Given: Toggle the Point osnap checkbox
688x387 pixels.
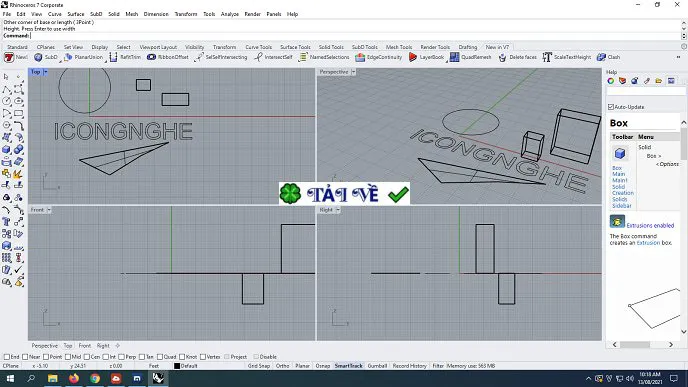Looking at the screenshot, I should (x=46, y=357).
